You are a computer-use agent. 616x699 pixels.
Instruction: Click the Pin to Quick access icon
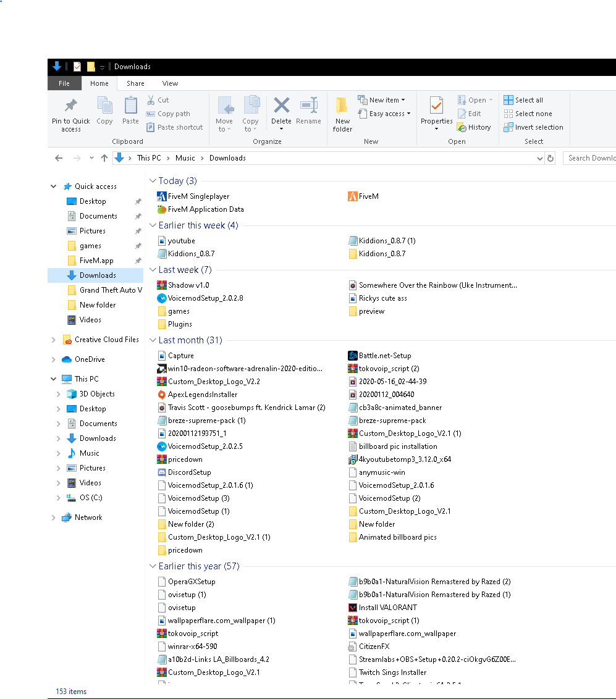pos(70,105)
